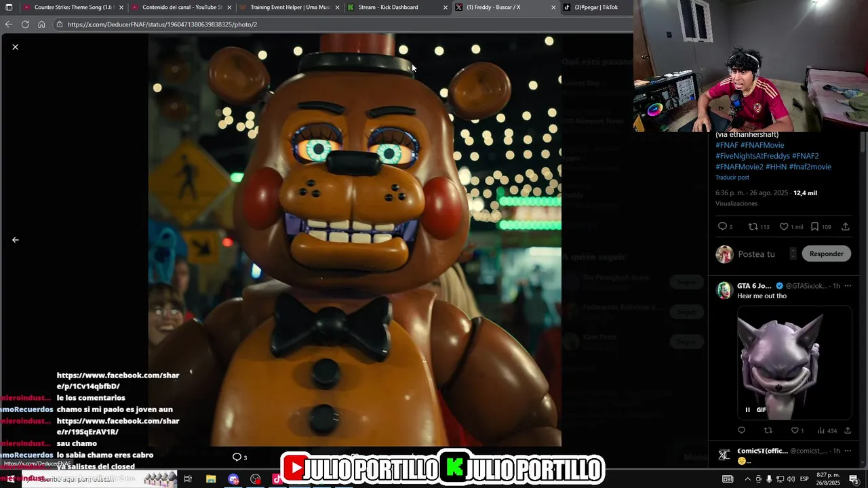This screenshot has height=488, width=868.
Task: Click Traducir post link
Action: point(732,178)
